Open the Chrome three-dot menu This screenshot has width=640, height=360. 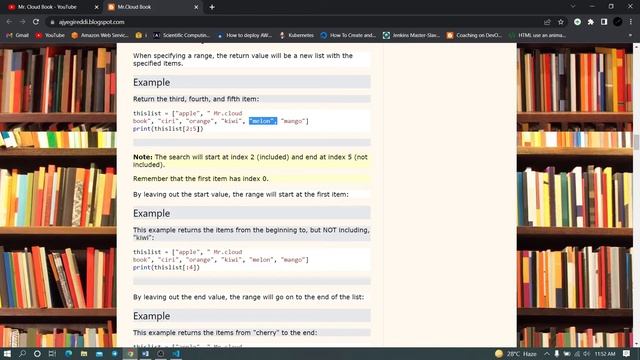tap(631, 22)
